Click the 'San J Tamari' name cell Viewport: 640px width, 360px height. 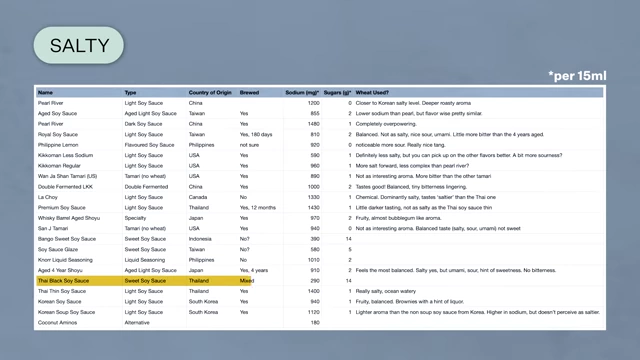53,229
